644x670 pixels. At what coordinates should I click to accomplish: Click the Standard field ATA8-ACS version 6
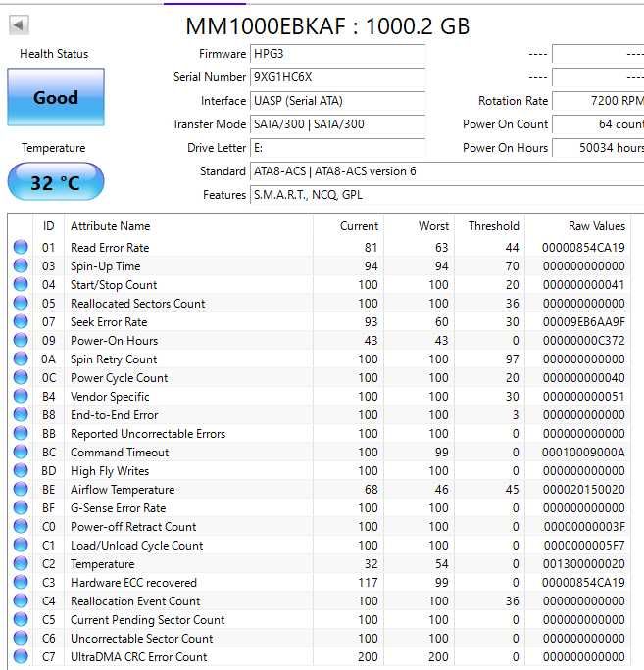click(x=447, y=171)
